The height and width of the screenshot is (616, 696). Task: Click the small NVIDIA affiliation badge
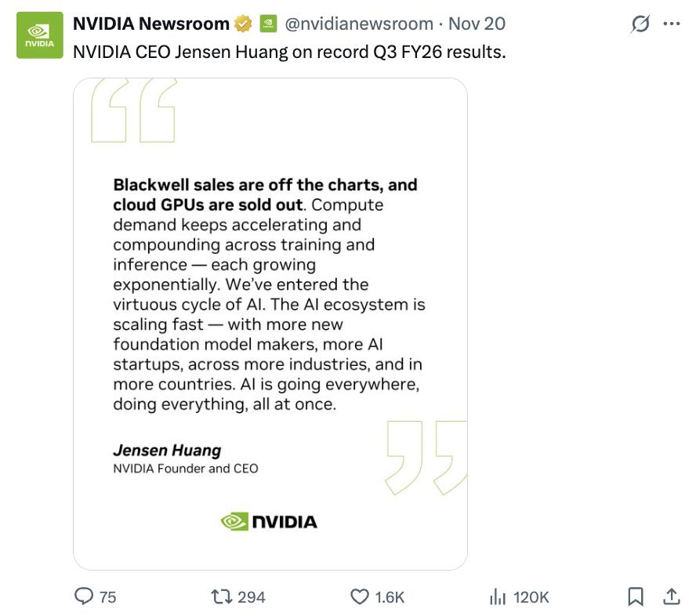point(267,24)
